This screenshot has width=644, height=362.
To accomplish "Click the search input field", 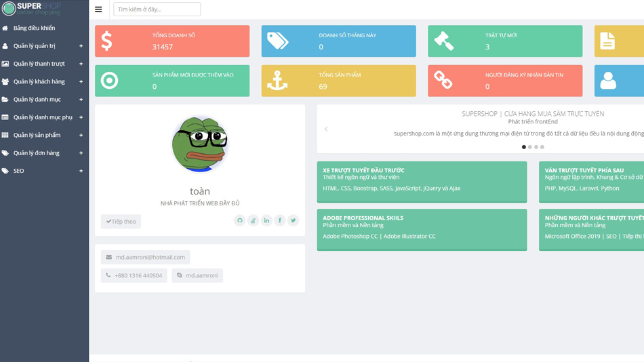I will click(x=157, y=9).
